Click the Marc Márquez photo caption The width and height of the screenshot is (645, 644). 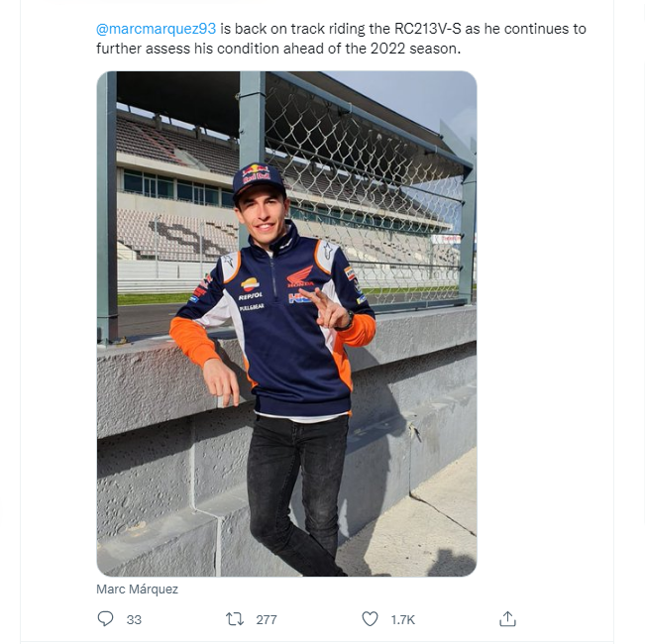tap(137, 590)
